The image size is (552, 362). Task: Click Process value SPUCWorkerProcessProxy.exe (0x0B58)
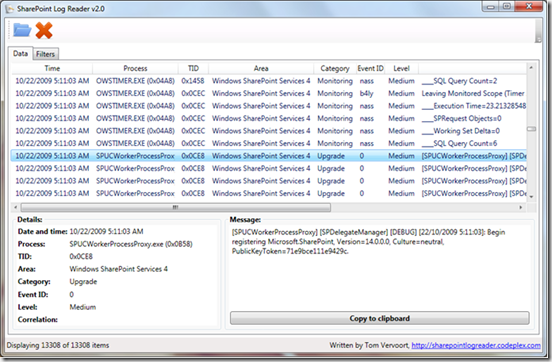131,244
